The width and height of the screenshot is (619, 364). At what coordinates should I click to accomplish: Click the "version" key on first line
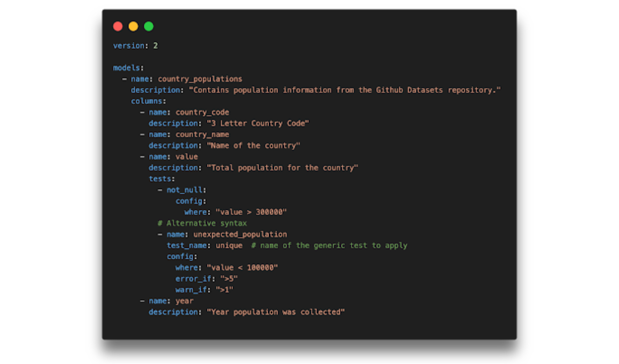tap(129, 45)
